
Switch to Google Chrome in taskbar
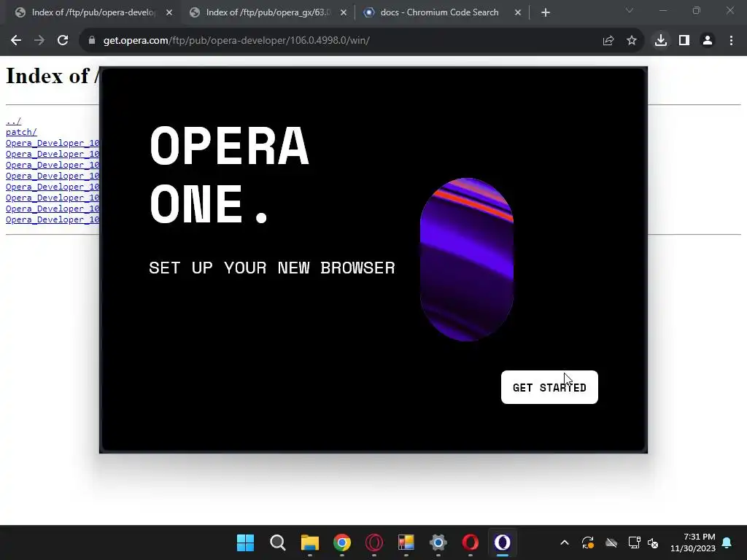coord(342,542)
